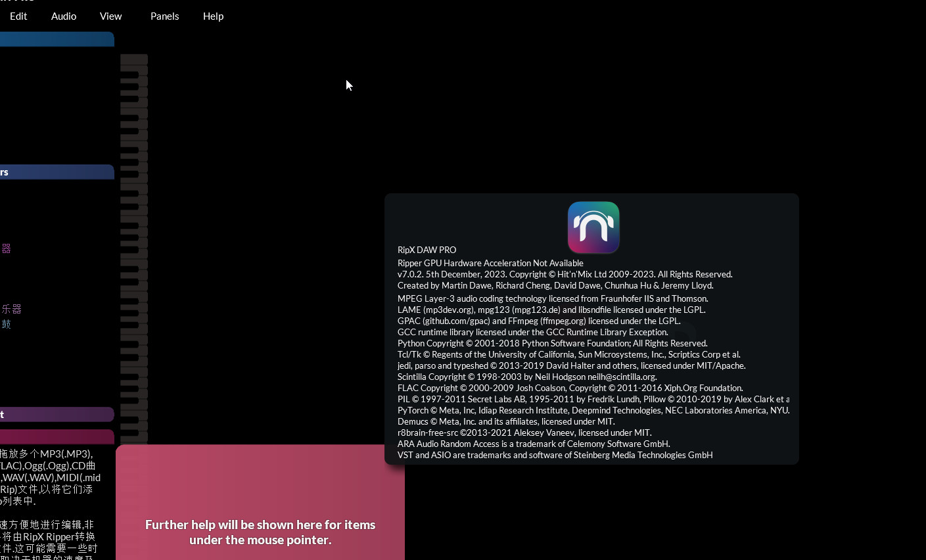Click the "RipX DAW PRO" title text
The image size is (926, 560).
pyautogui.click(x=427, y=250)
